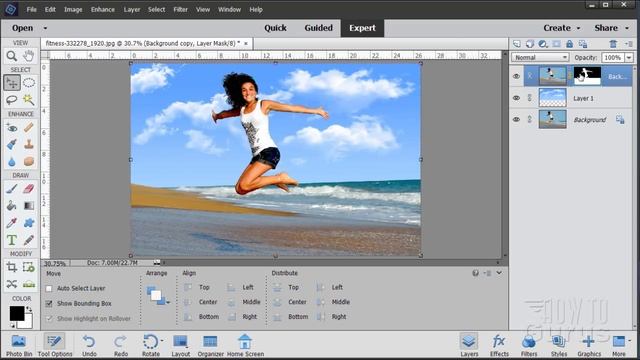The width and height of the screenshot is (640, 360).
Task: Select the Lasso tool
Action: [x=11, y=100]
